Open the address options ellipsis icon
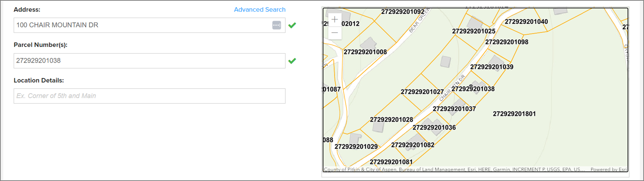This screenshot has width=644, height=181. pos(276,25)
